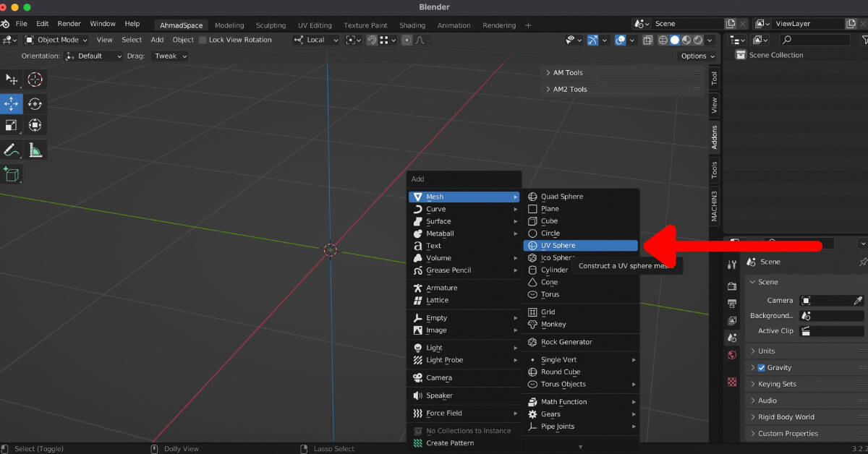Switch to the Modeling workspace tab
The image size is (868, 454).
tap(229, 25)
